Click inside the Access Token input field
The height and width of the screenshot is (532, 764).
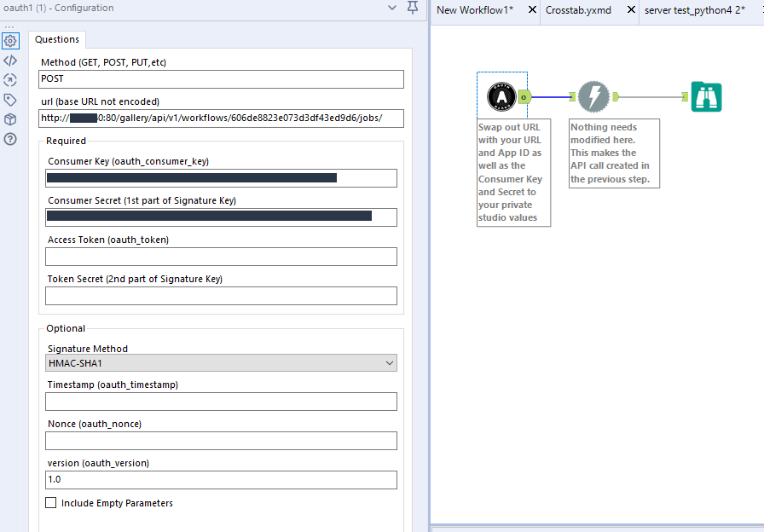click(x=220, y=257)
